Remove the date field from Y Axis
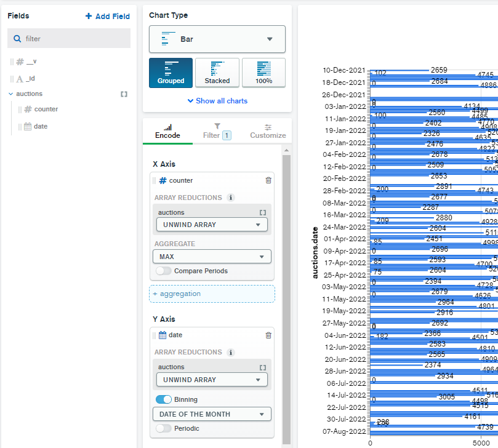Viewport: 498px width, 448px height. click(268, 335)
